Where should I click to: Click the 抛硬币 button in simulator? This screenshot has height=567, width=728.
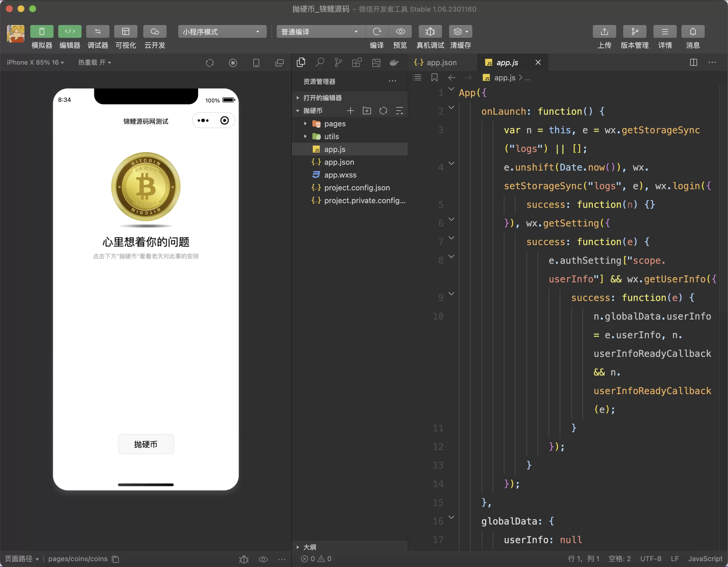click(x=146, y=444)
